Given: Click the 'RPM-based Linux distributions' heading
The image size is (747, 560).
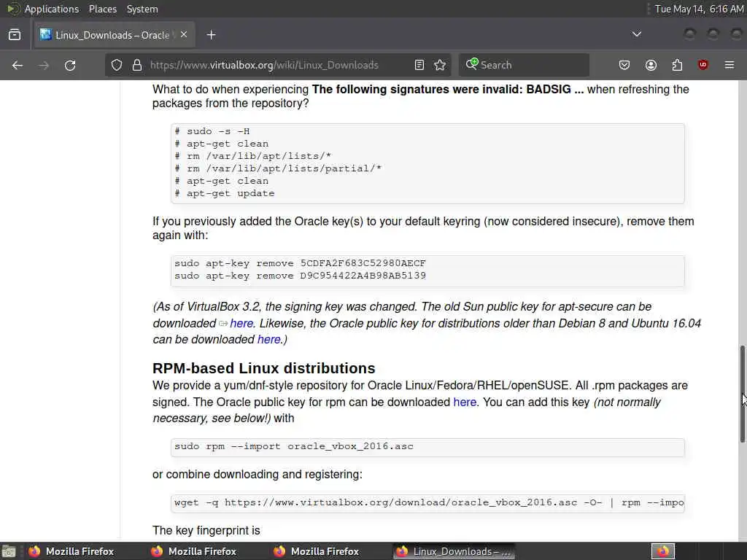Looking at the screenshot, I should (263, 368).
